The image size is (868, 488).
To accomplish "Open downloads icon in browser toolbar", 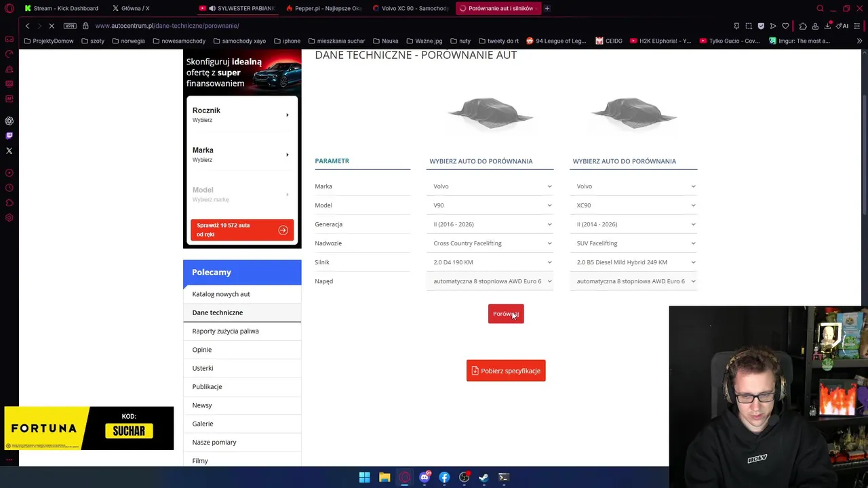I will coord(827,26).
